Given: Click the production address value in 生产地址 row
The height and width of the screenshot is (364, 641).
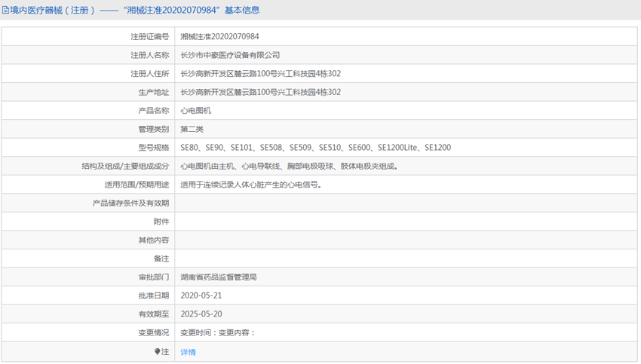Looking at the screenshot, I should tap(260, 92).
